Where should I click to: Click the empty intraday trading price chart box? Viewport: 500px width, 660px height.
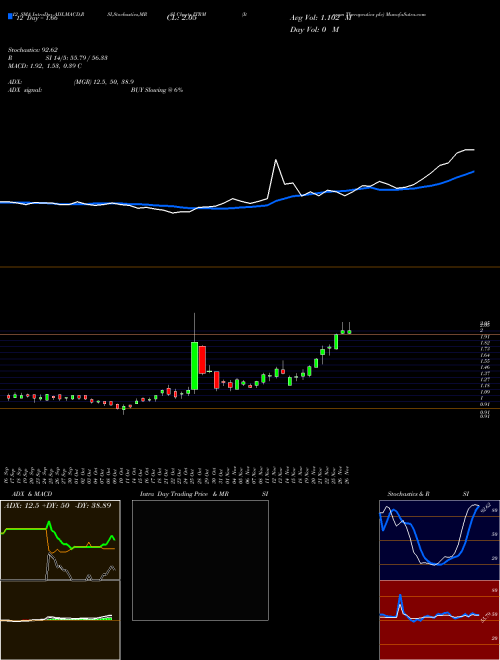pyautogui.click(x=200, y=560)
